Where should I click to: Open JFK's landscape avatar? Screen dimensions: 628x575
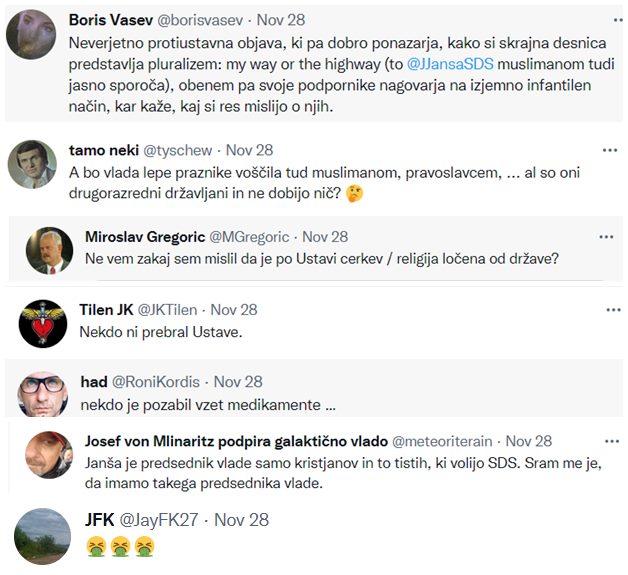(42, 537)
